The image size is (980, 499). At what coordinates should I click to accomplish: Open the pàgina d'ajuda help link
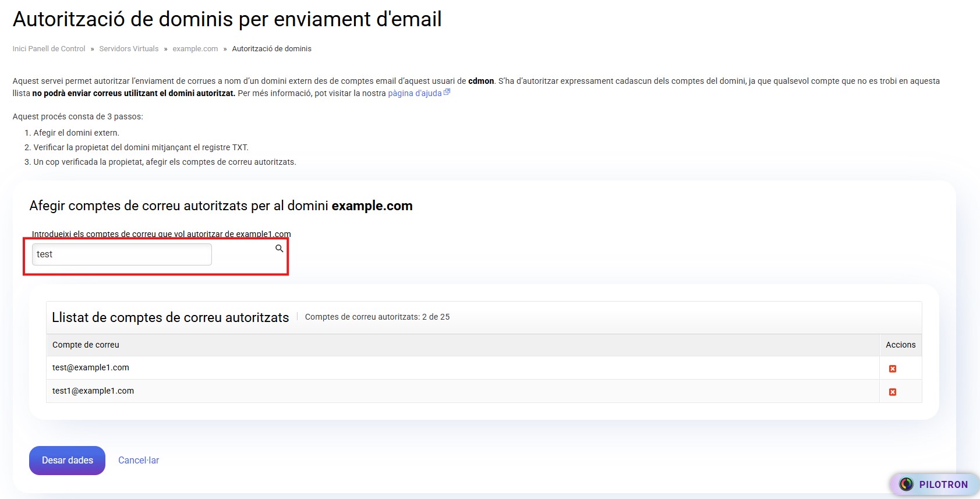[x=415, y=93]
